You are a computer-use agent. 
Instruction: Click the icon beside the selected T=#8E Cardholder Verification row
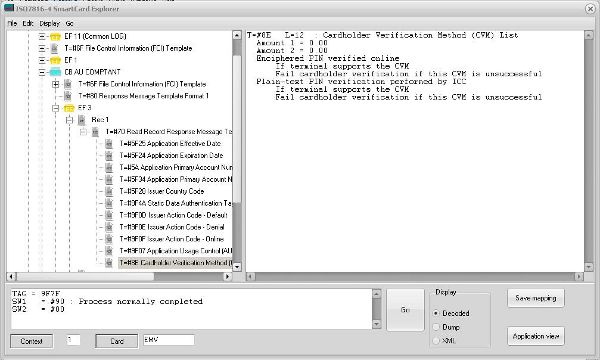coord(109,263)
